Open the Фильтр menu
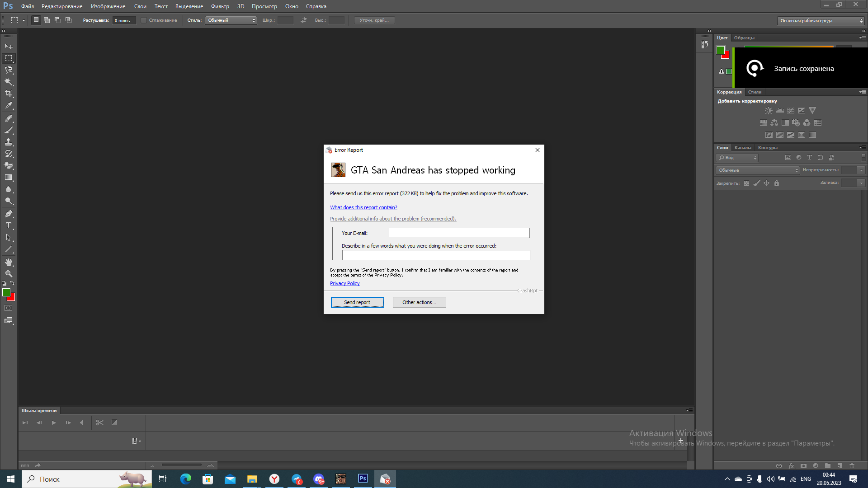Screen dimensions: 868x488 pyautogui.click(x=220, y=6)
